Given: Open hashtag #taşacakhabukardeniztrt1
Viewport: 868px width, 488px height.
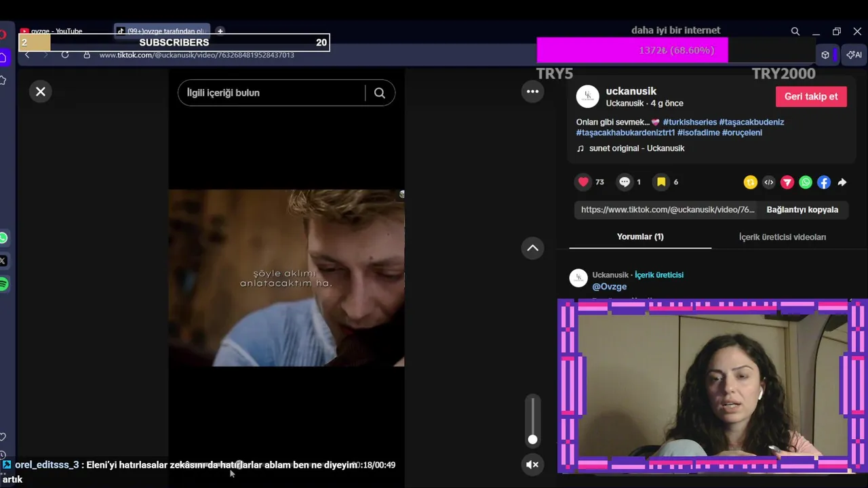Looking at the screenshot, I should pos(625,133).
